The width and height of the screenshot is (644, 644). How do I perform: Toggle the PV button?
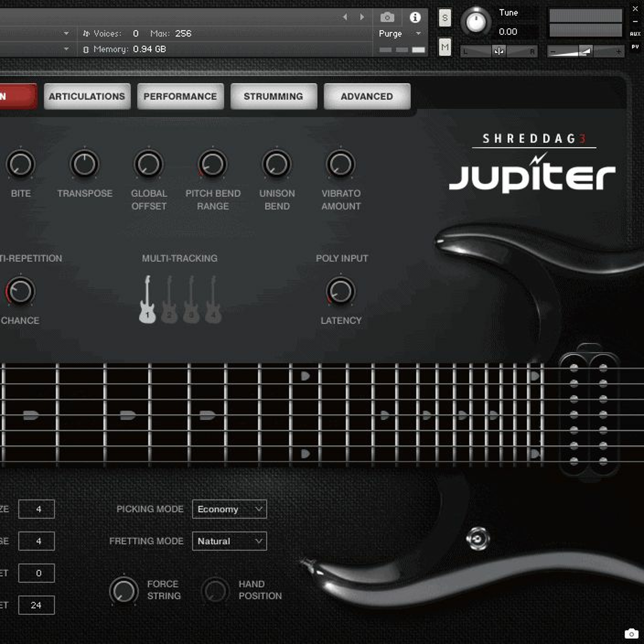(635, 47)
